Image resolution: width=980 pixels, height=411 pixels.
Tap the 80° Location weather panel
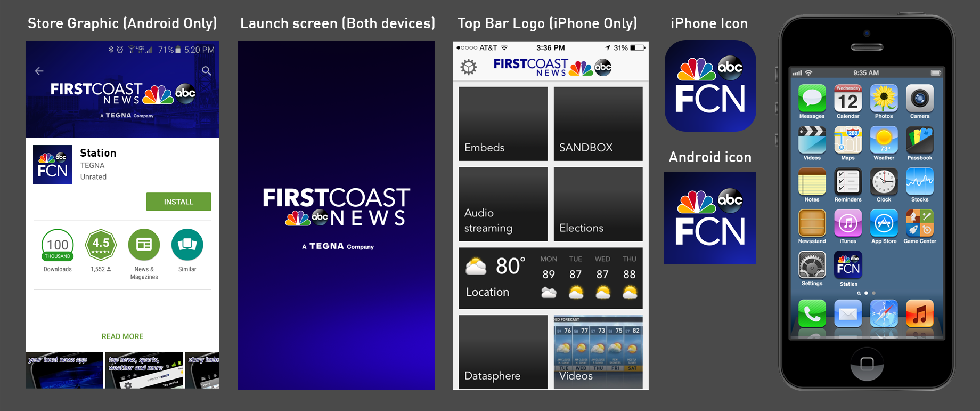click(551, 278)
